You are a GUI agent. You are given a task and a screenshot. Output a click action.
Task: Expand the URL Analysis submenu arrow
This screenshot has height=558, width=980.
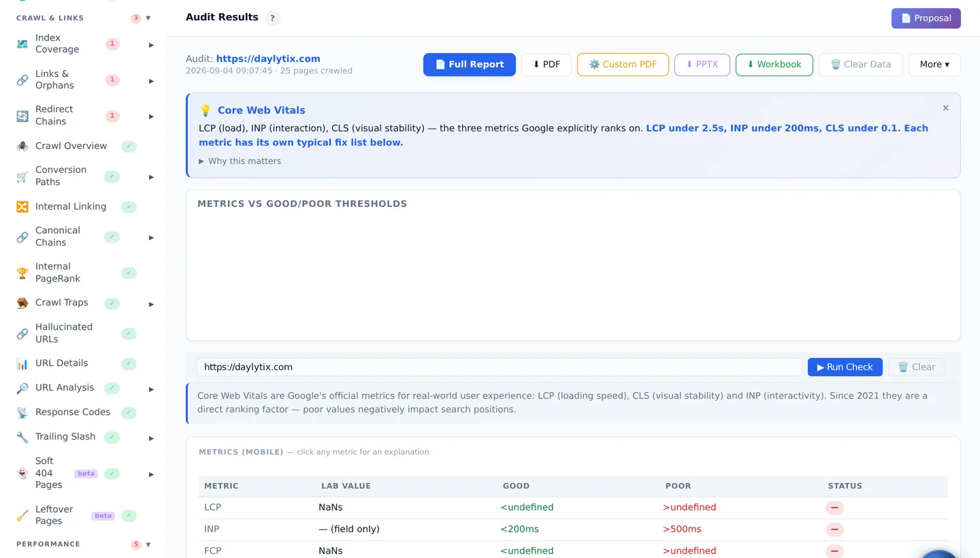point(151,389)
